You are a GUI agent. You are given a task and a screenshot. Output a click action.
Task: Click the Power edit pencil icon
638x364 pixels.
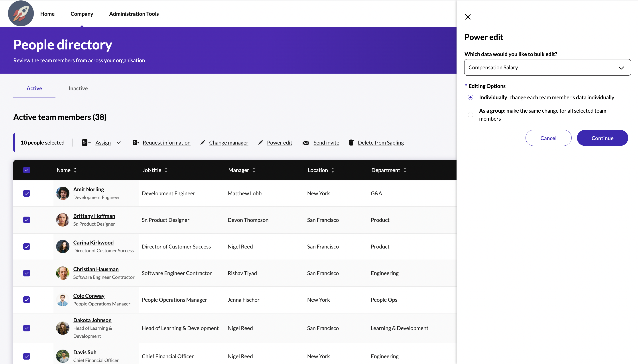[x=261, y=143]
